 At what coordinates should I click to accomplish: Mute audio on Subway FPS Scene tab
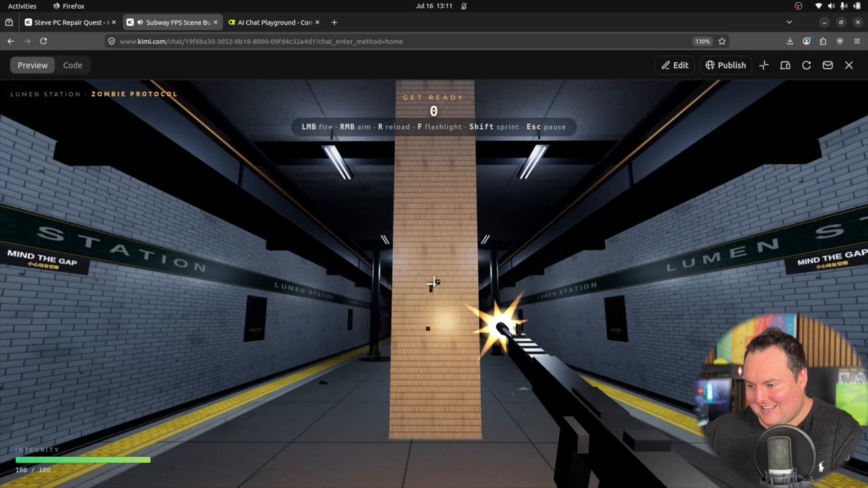[140, 22]
